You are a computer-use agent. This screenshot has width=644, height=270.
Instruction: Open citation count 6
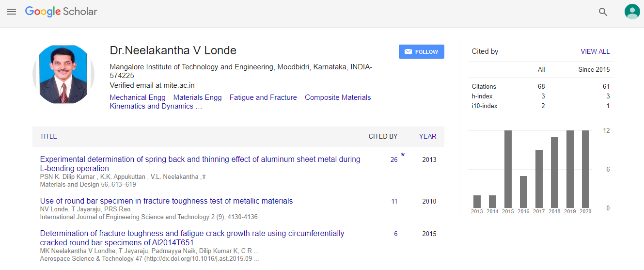(396, 234)
